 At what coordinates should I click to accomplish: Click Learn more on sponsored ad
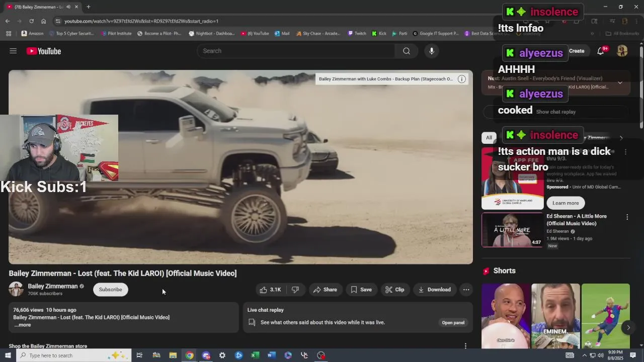(x=566, y=203)
